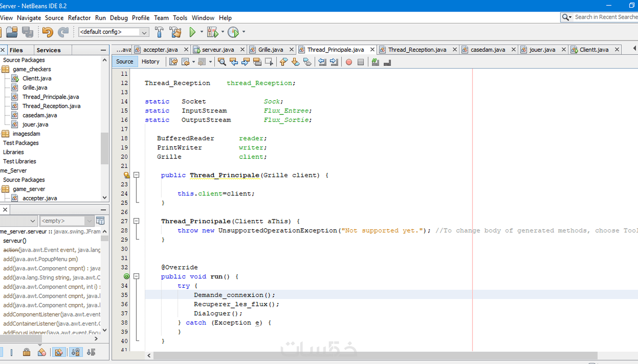
Task: Collapse the run() method code fold
Action: (137, 276)
